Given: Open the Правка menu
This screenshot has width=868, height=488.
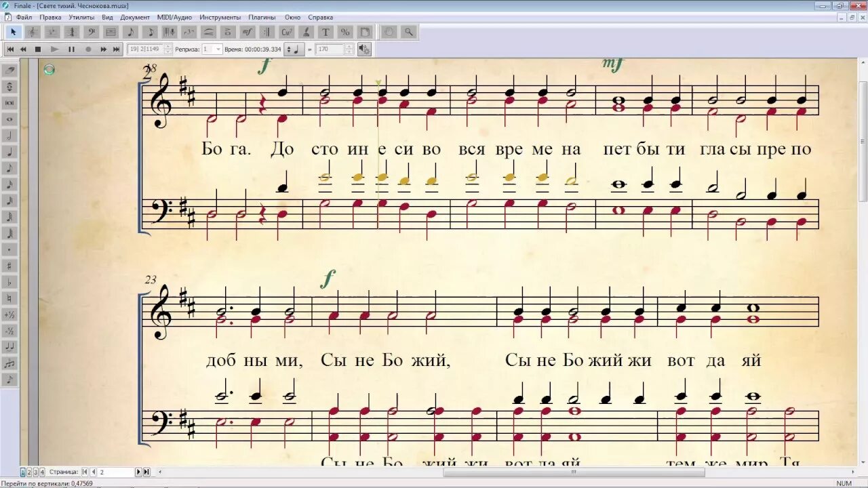Looking at the screenshot, I should point(50,17).
